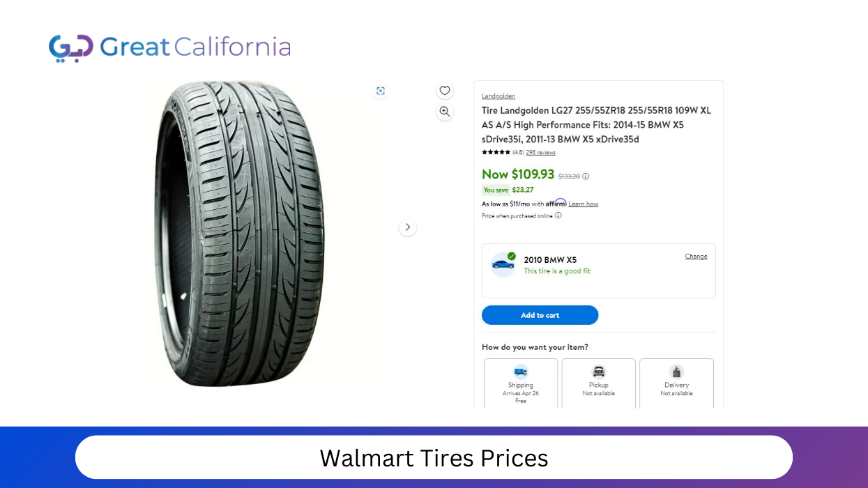The width and height of the screenshot is (868, 488).
Task: Click Learn how Affirm link
Action: tap(583, 204)
